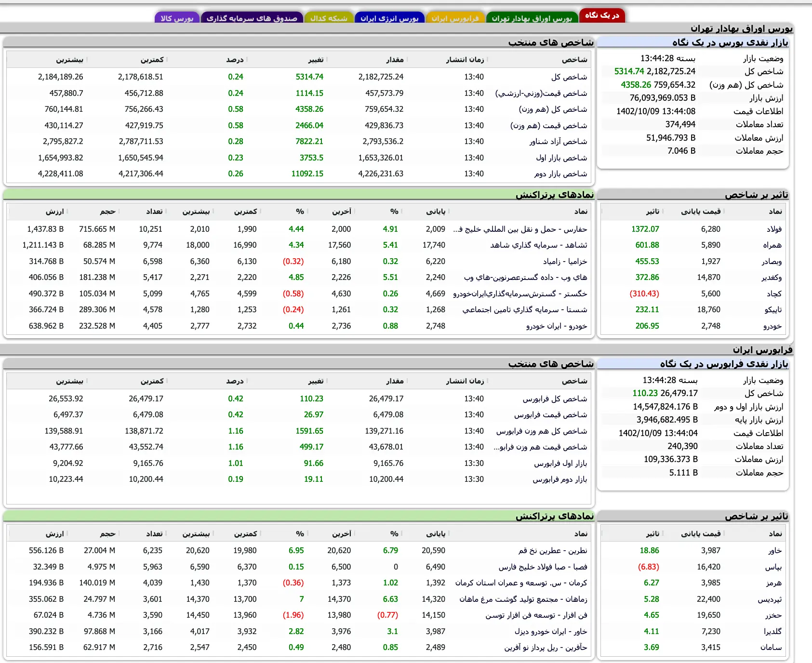This screenshot has height=663, width=812.
Task: Open symbol خزامیا - زامیاد
Action: pos(565,262)
